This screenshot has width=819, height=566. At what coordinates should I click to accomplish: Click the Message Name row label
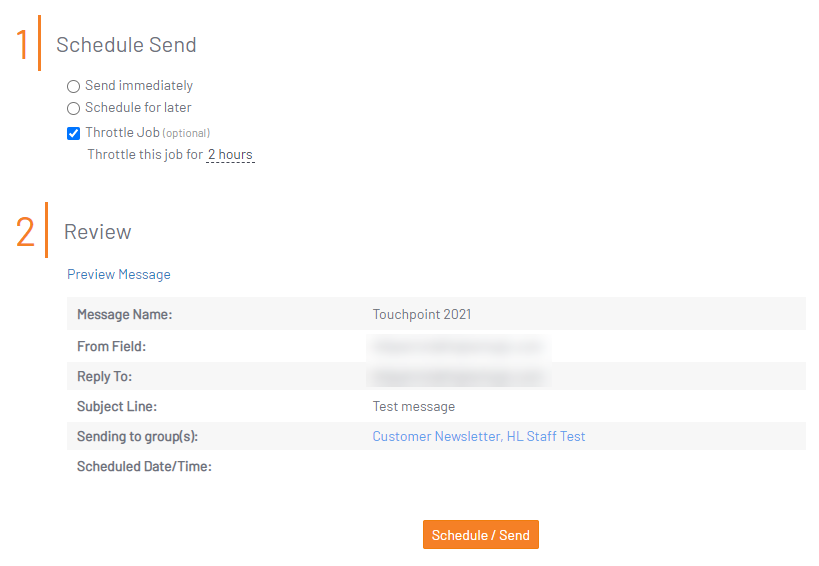(124, 314)
